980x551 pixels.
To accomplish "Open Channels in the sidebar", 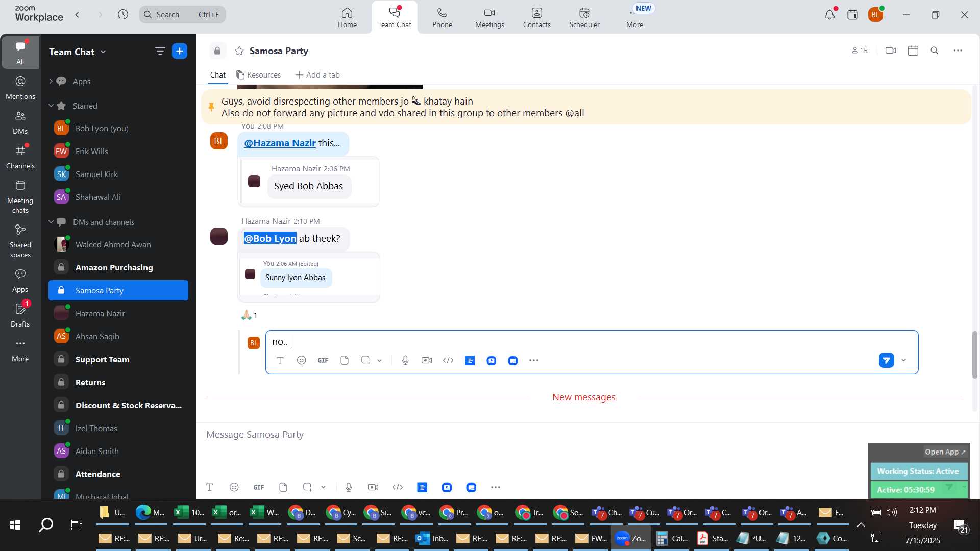I will [20, 157].
